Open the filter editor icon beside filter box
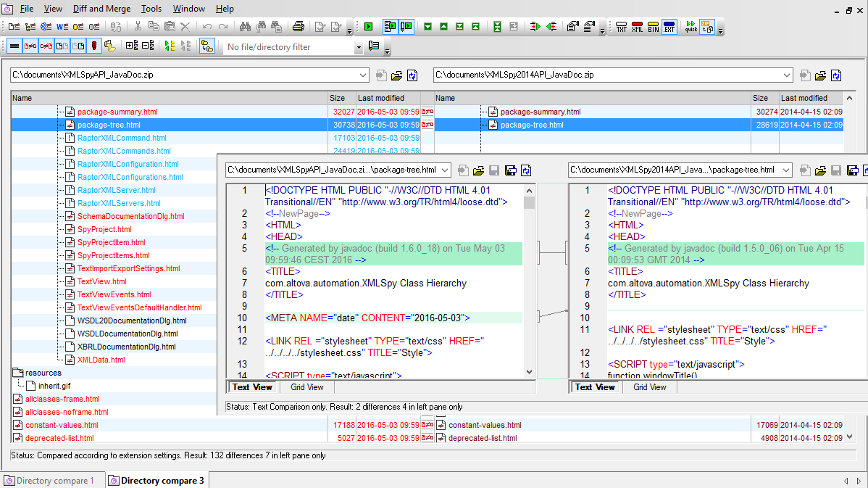Image resolution: width=868 pixels, height=488 pixels. pyautogui.click(x=374, y=46)
